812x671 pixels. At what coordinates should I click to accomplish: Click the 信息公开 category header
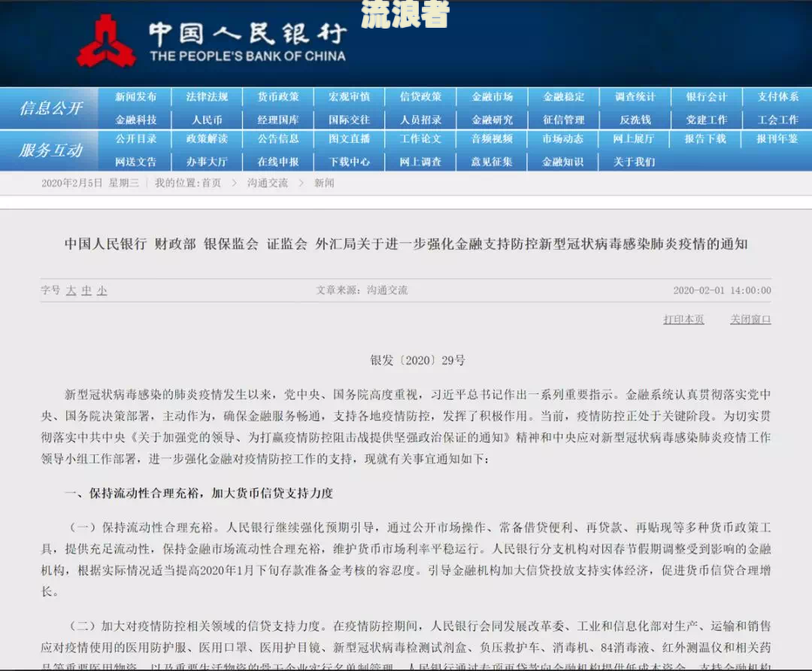[x=51, y=108]
